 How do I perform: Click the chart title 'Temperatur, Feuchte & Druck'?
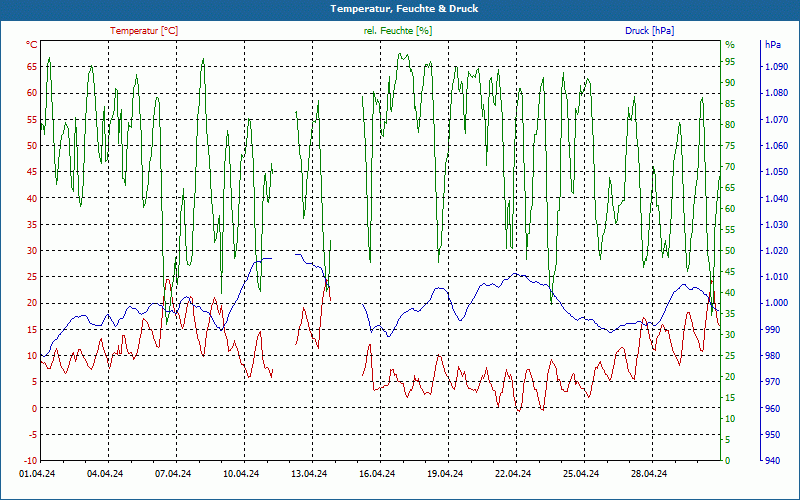click(x=404, y=9)
